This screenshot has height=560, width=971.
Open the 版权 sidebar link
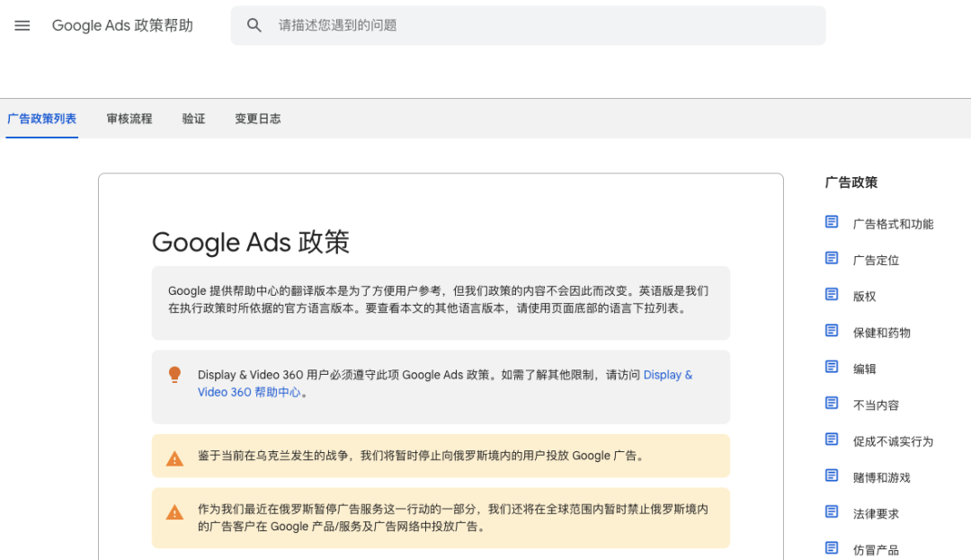click(x=865, y=297)
